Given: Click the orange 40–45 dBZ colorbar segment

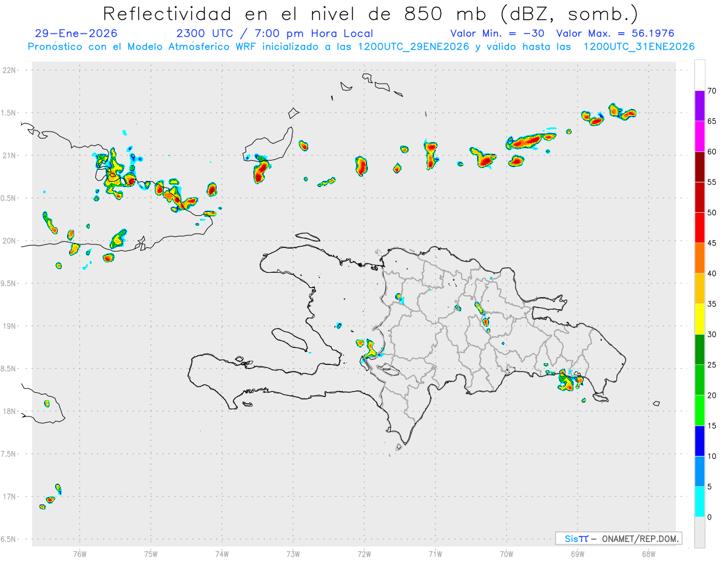Looking at the screenshot, I should tap(699, 258).
